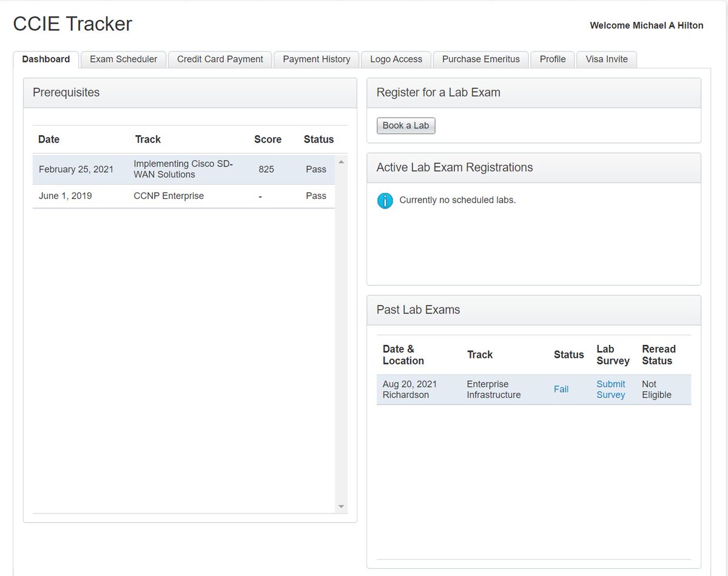Click the Aug 20, 2021 Richardson cell
Screen dimensions: 728x576
(x=409, y=389)
